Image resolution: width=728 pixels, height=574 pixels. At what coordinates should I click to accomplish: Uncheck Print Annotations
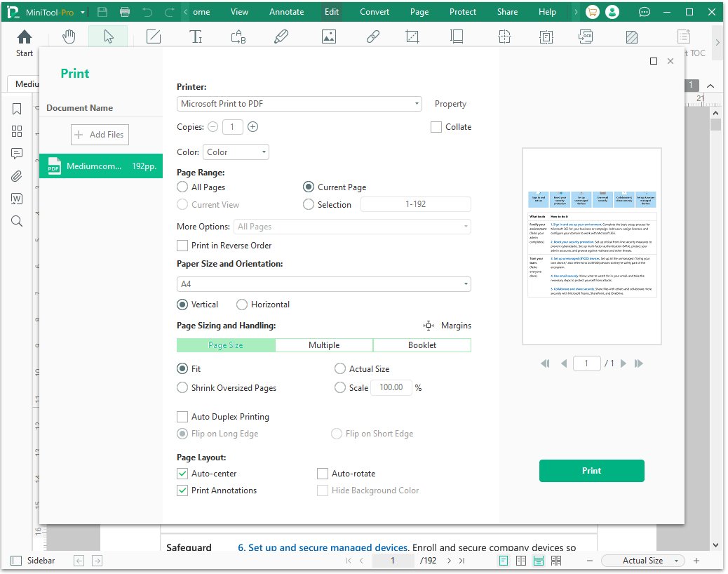coord(182,490)
